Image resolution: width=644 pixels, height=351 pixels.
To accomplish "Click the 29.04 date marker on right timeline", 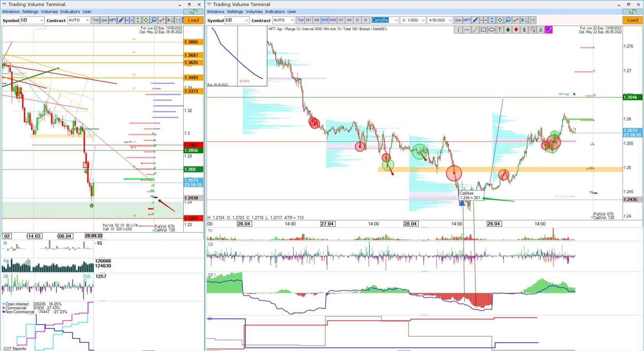I will pyautogui.click(x=493, y=224).
